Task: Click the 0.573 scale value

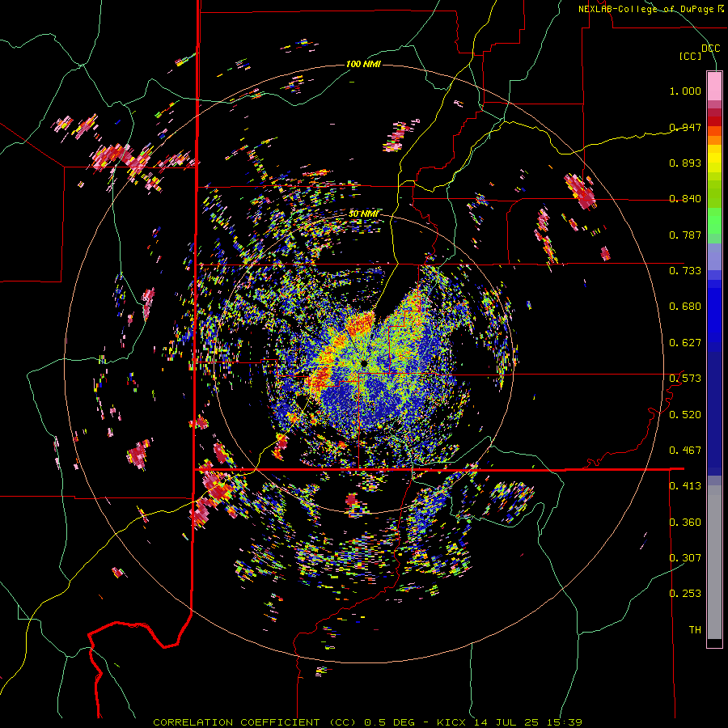Action: pyautogui.click(x=685, y=379)
